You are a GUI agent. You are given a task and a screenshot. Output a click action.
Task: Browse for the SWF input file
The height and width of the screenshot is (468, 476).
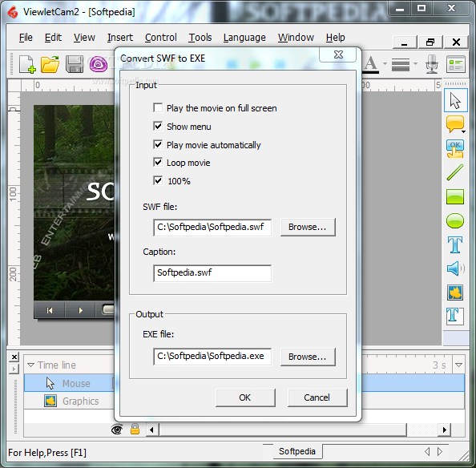[308, 227]
